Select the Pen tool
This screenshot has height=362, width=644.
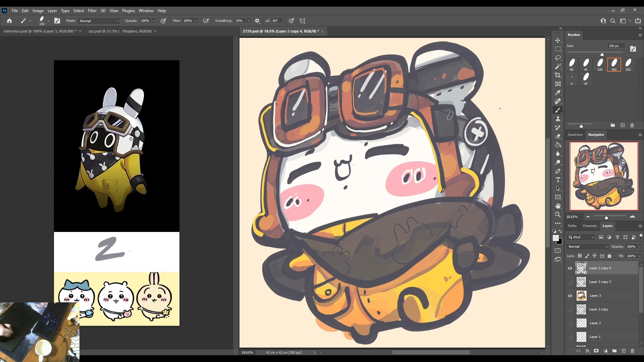click(558, 171)
